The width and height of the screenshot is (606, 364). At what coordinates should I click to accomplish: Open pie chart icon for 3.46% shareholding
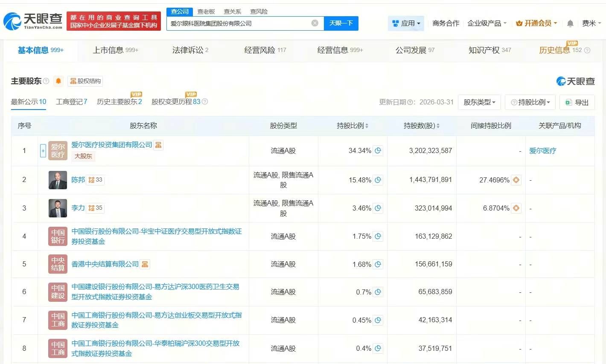(378, 208)
